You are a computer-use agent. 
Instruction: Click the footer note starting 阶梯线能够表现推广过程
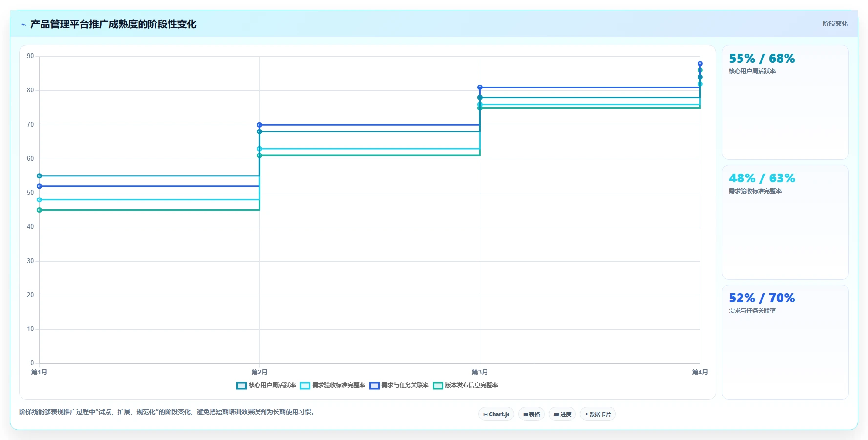click(168, 412)
